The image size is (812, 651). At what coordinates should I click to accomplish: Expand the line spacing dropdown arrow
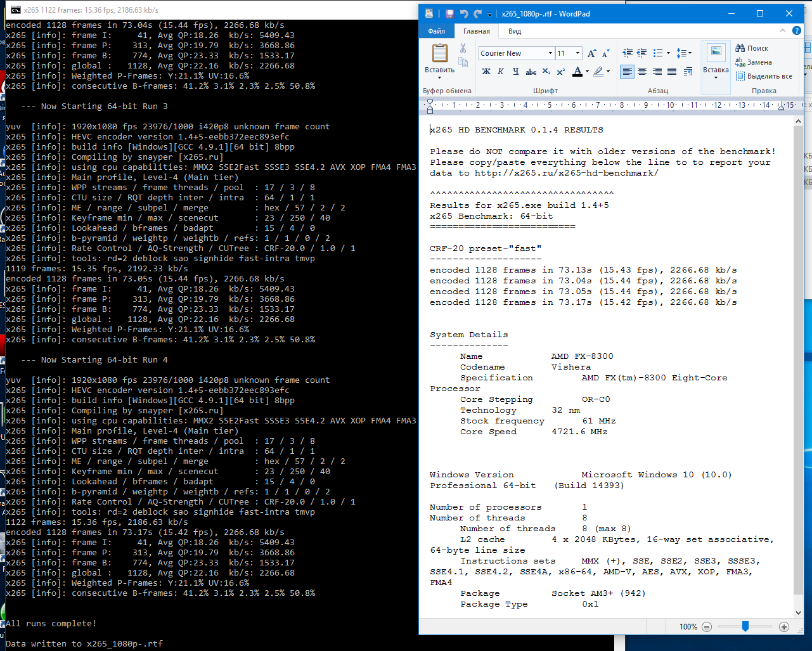tap(690, 53)
